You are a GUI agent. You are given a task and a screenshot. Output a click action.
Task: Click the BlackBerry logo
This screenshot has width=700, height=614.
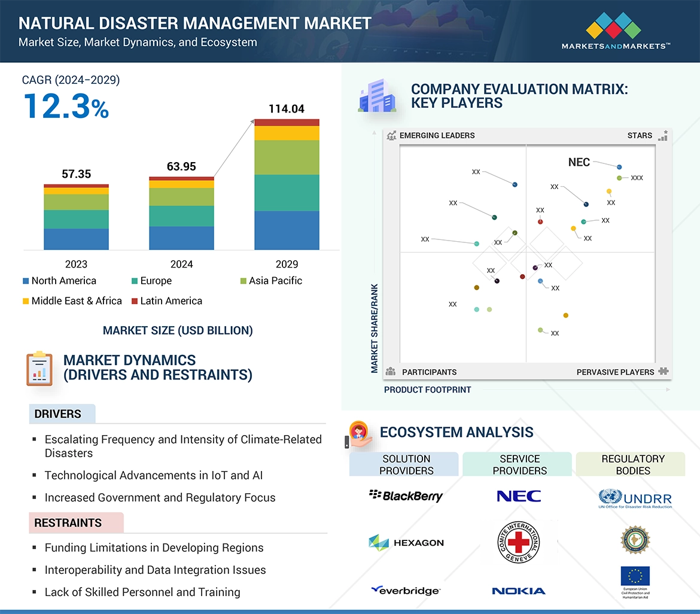(x=406, y=496)
